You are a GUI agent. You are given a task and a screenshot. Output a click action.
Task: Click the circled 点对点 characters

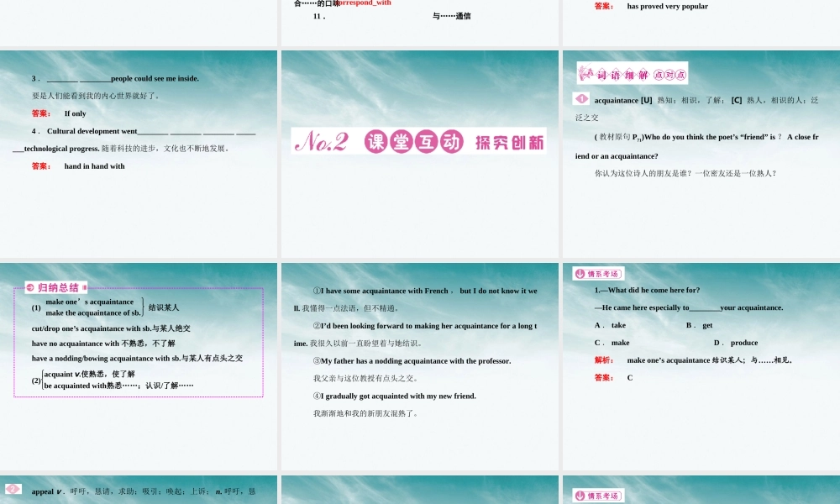coord(669,75)
